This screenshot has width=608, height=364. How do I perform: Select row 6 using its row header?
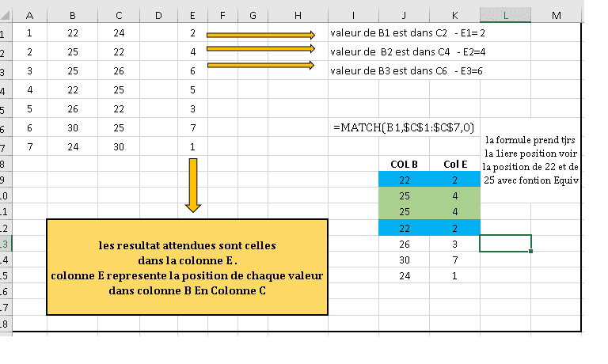pyautogui.click(x=3, y=128)
